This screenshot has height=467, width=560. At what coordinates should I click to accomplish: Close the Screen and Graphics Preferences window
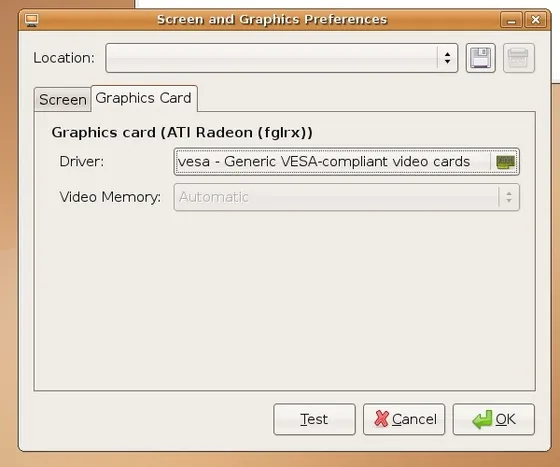tap(535, 20)
